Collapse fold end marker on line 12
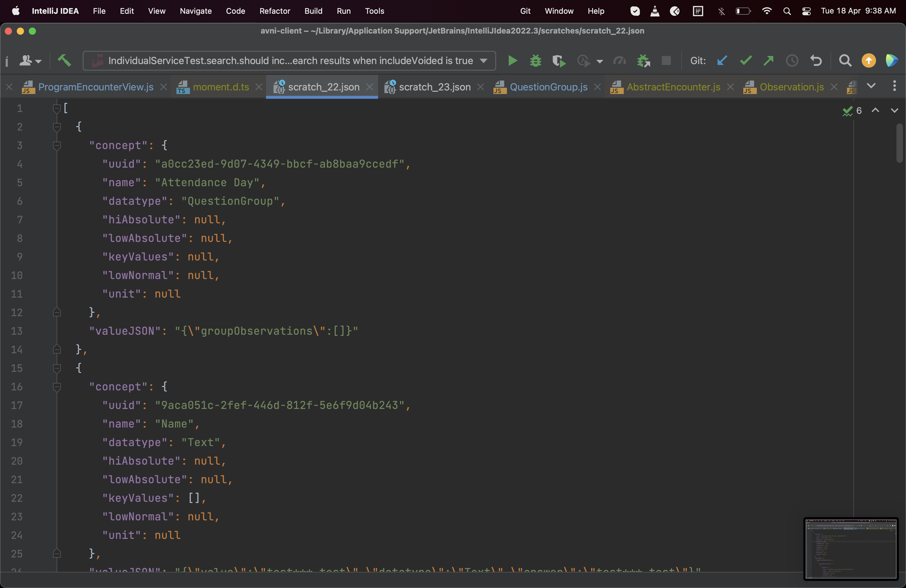Screen dimensions: 906x588 click(57, 313)
